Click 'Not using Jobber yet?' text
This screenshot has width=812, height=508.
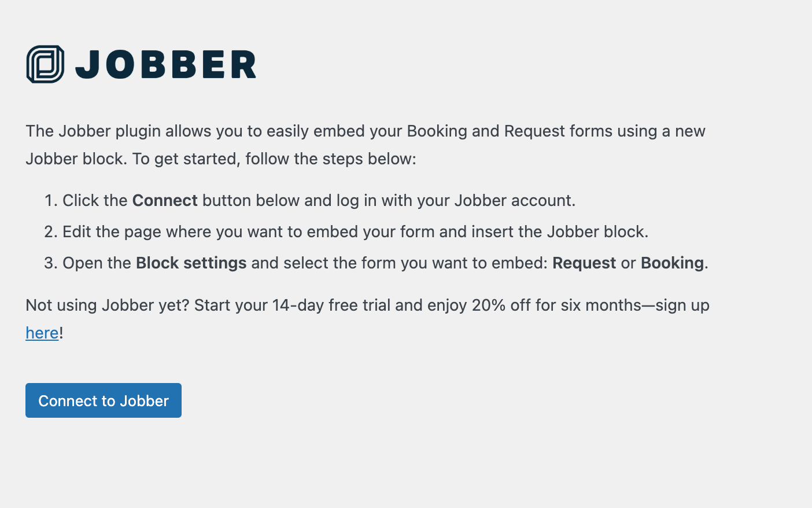pyautogui.click(x=108, y=305)
